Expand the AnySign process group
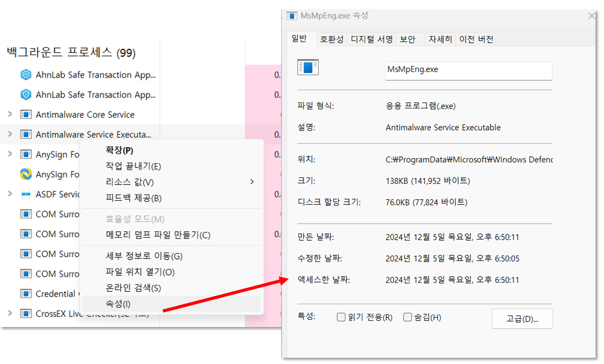Screen dimensions: 604x364 [x=10, y=155]
